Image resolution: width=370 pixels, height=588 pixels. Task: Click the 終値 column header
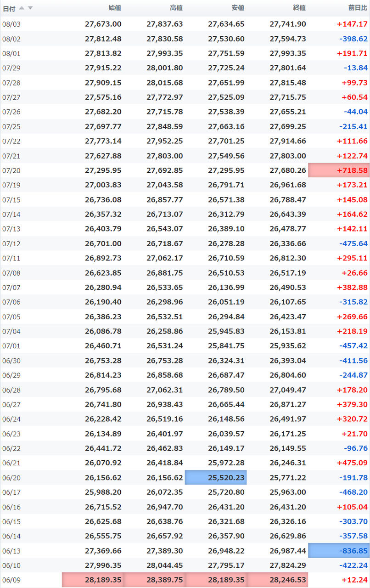(299, 8)
